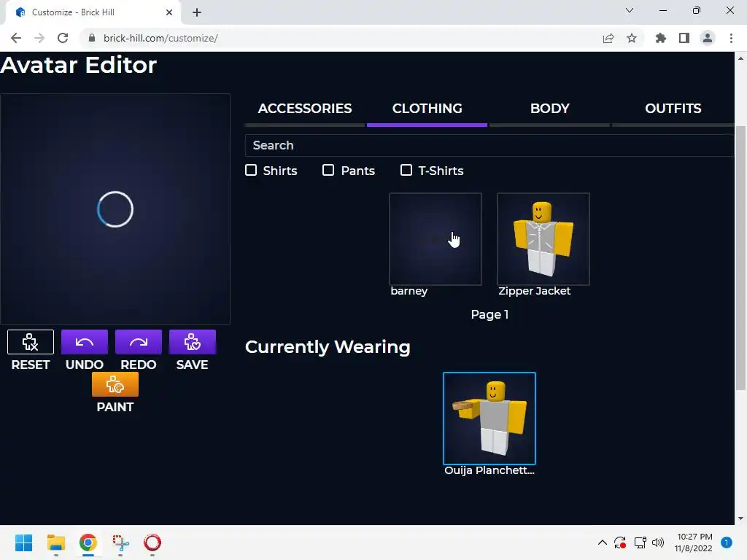This screenshot has height=560, width=747.
Task: Open the Outfits tab
Action: [673, 109]
